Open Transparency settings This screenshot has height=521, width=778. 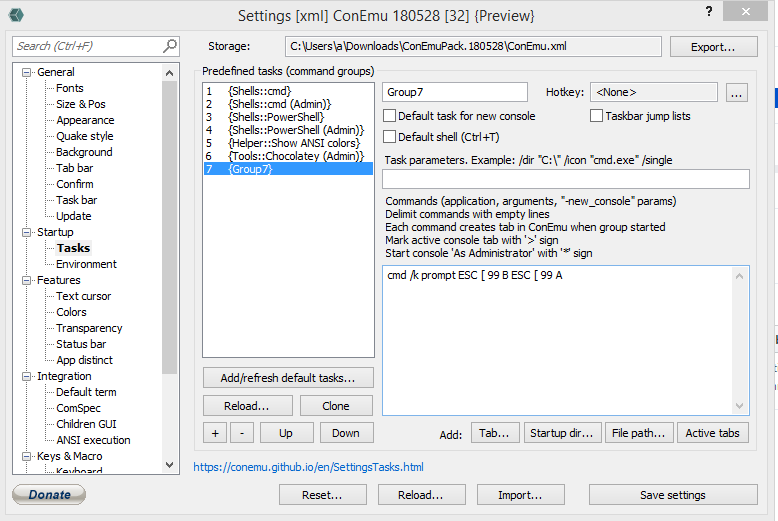(x=89, y=328)
